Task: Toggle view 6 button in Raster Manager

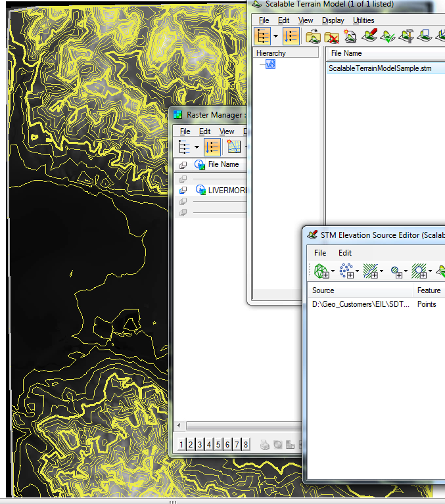Action: pos(227,445)
